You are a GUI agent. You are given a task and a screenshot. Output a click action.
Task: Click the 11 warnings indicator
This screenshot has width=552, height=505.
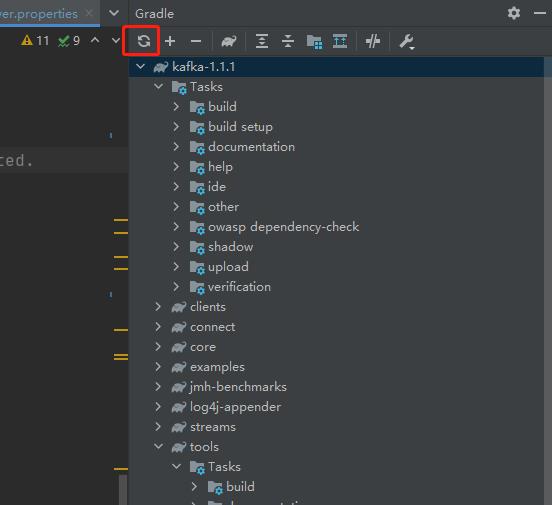tap(35, 40)
